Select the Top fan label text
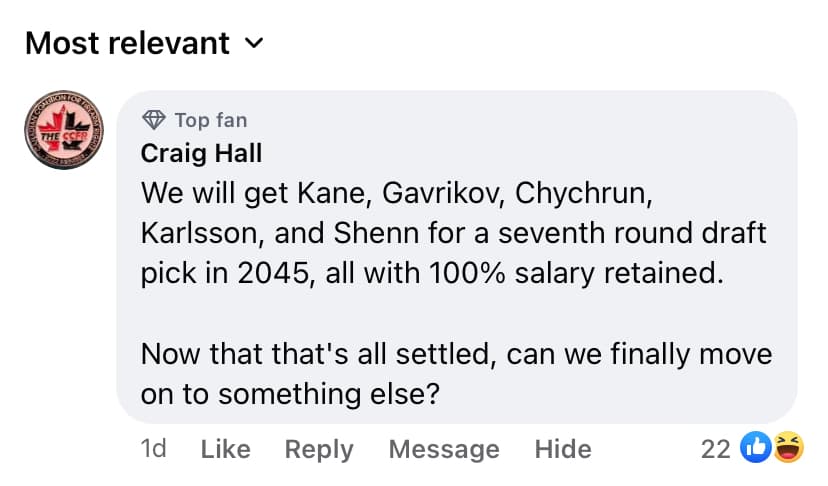This screenshot has width=828, height=486. pyautogui.click(x=210, y=121)
